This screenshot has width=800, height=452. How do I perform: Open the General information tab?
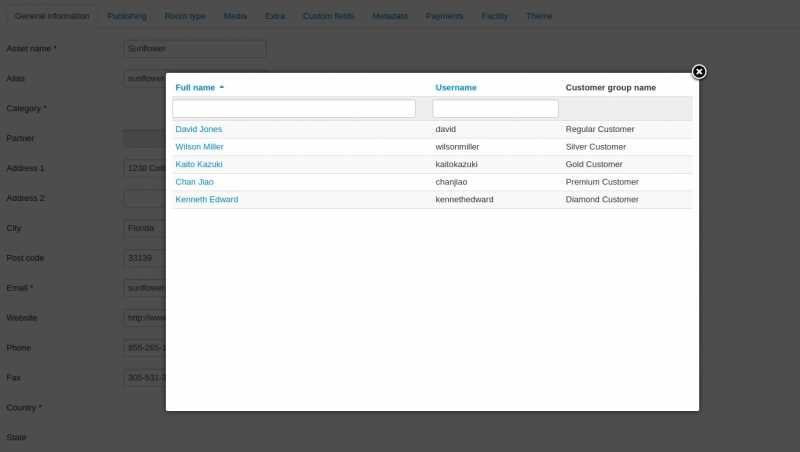click(x=52, y=16)
